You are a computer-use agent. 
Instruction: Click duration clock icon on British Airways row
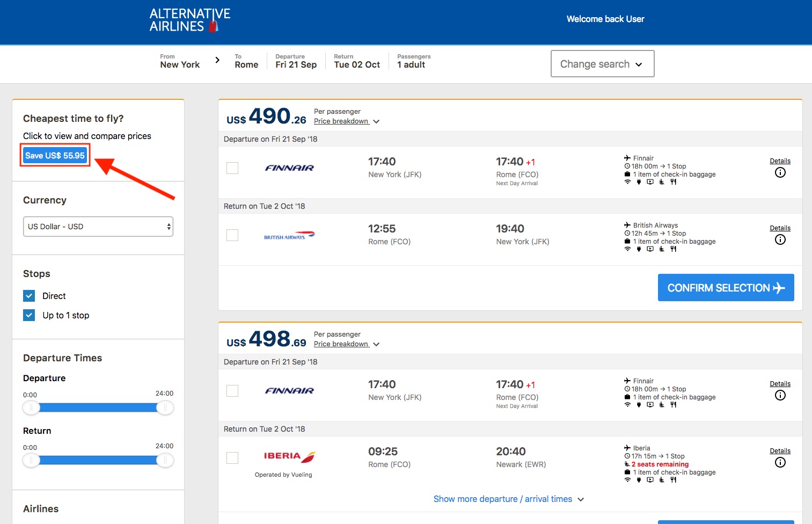point(627,234)
